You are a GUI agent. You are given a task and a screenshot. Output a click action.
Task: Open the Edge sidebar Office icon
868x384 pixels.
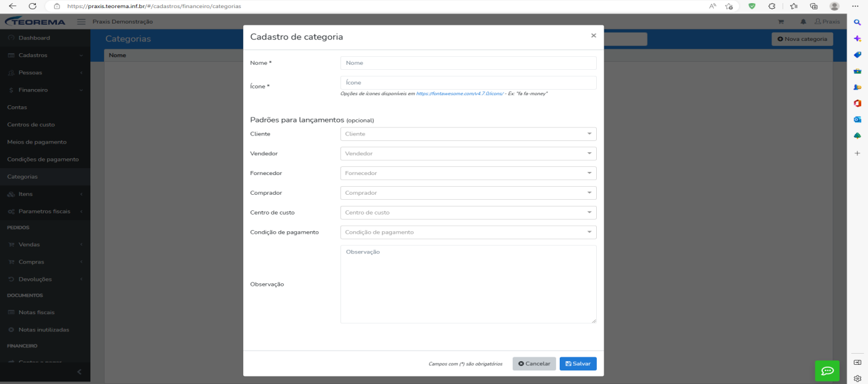857,103
